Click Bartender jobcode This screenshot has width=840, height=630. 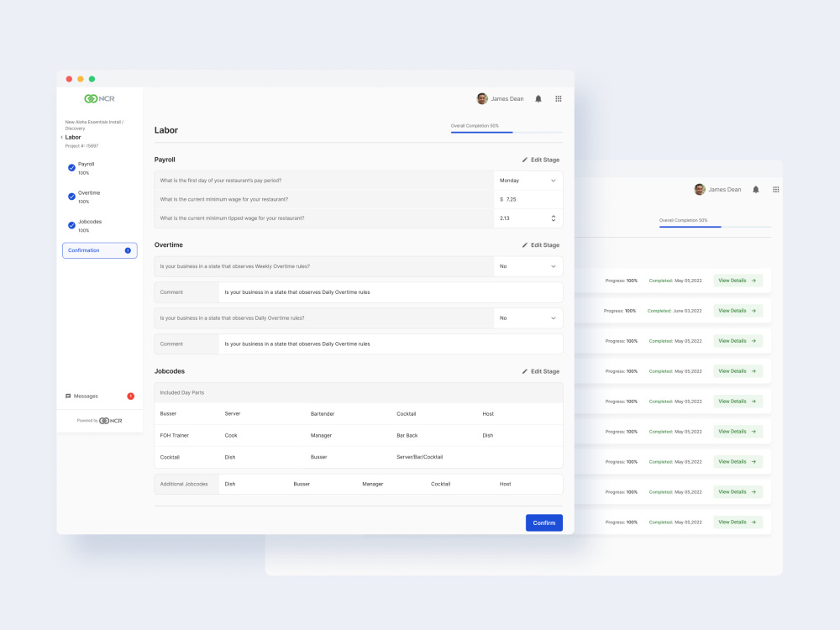tap(322, 413)
